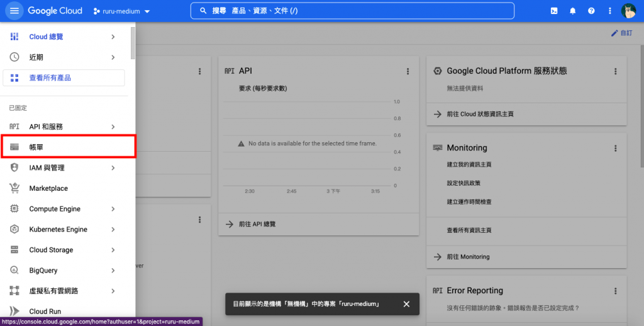Open the user account avatar
644x326 pixels.
click(x=628, y=11)
